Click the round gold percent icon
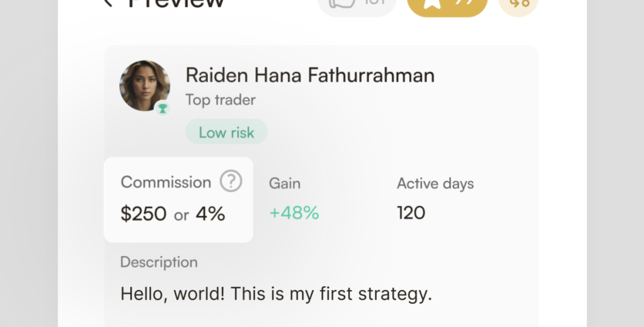644x327 pixels. click(518, 4)
